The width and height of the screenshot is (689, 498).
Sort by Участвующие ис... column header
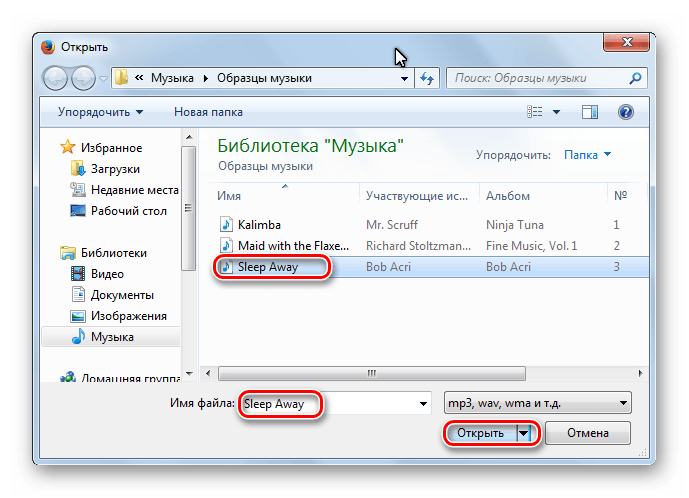point(417,196)
